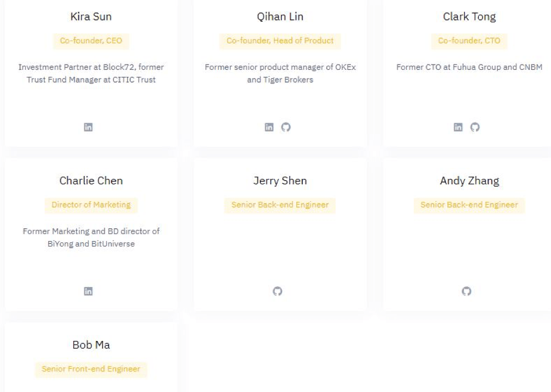Click the Senior Front-end Engineer badge
The image size is (551, 392).
pyautogui.click(x=91, y=369)
